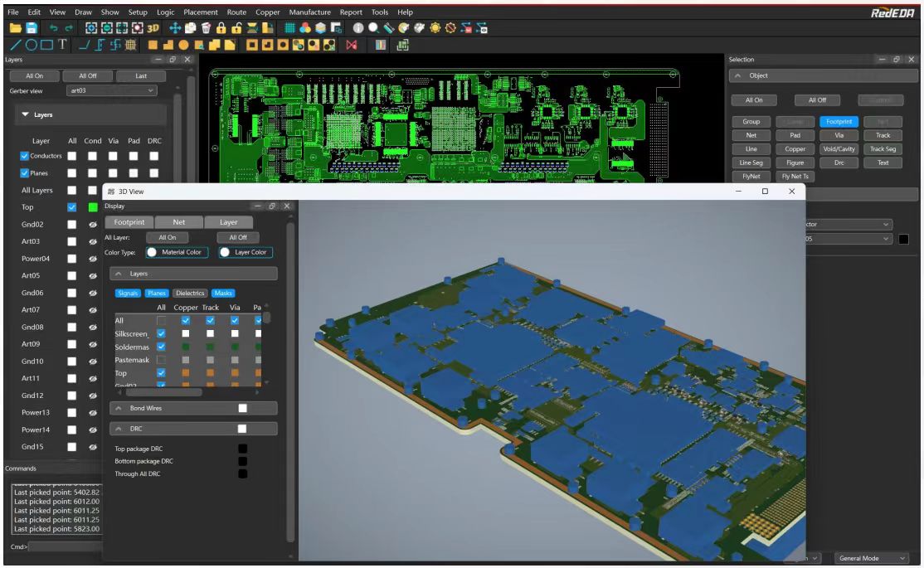Collapse the Object section in Selection panel
This screenshot has height=568, width=924.
click(x=738, y=75)
